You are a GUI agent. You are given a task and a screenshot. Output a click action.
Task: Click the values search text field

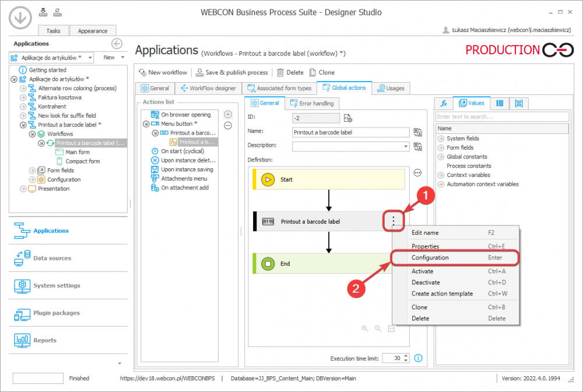501,116
